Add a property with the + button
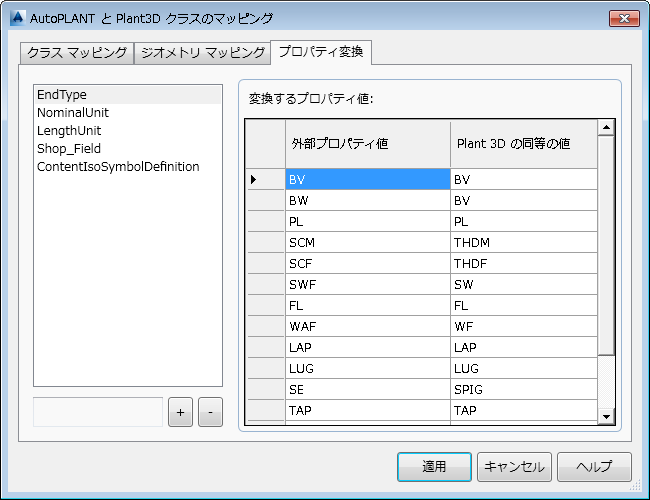Image resolution: width=650 pixels, height=500 pixels. click(180, 412)
